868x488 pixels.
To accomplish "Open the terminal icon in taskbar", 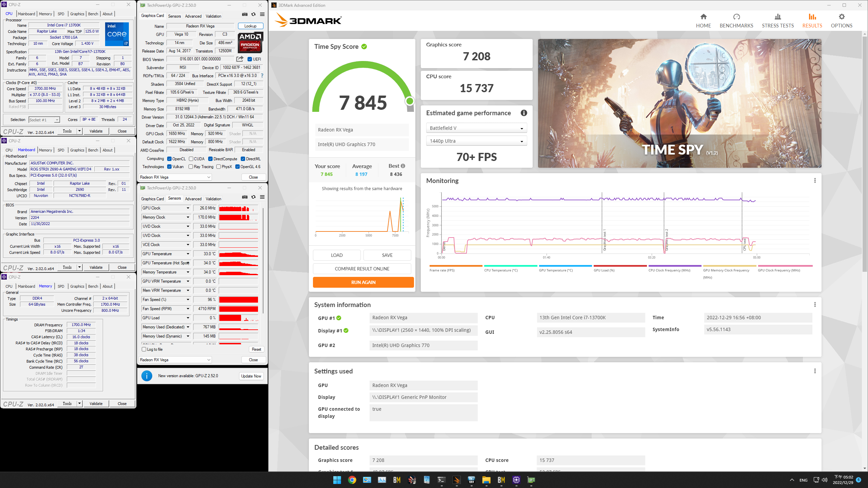I will coord(441,480).
